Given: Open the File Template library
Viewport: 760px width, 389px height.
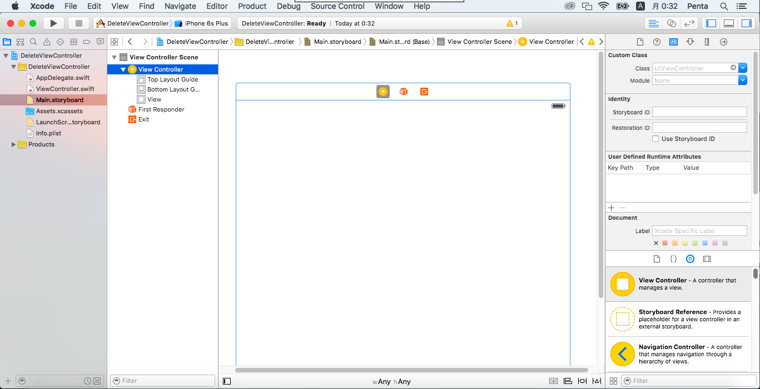Looking at the screenshot, I should click(657, 259).
